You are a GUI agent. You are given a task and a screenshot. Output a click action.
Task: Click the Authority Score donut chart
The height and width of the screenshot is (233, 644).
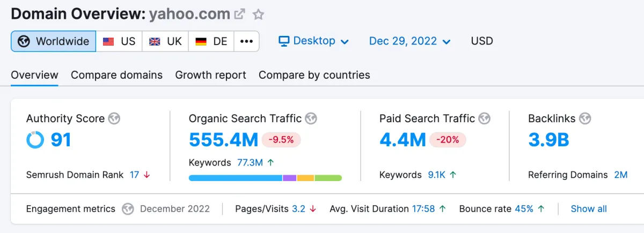coord(35,140)
